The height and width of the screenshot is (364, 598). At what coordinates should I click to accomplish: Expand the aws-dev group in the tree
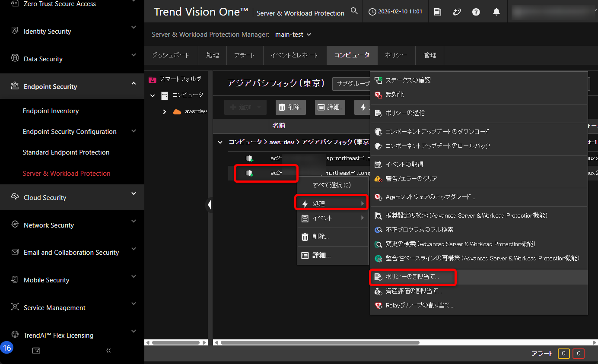pos(164,111)
